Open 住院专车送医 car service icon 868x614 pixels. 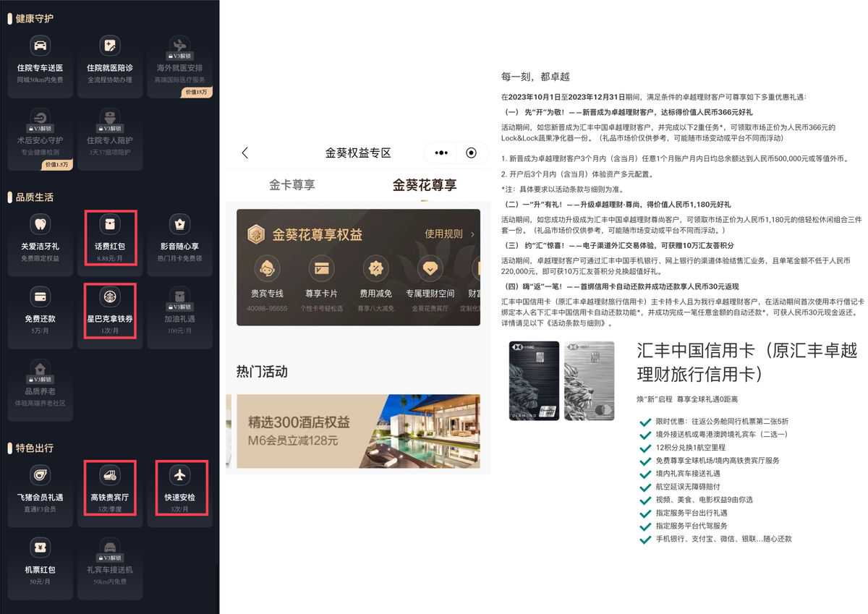tap(41, 46)
